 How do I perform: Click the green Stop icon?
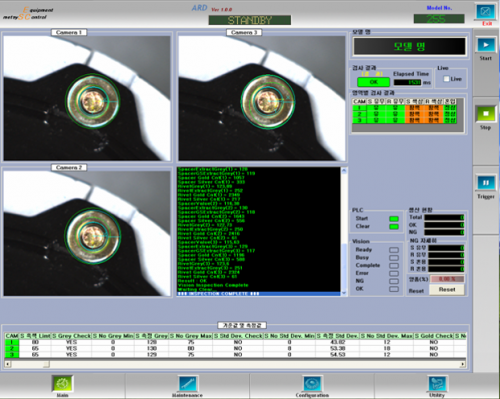tap(485, 114)
